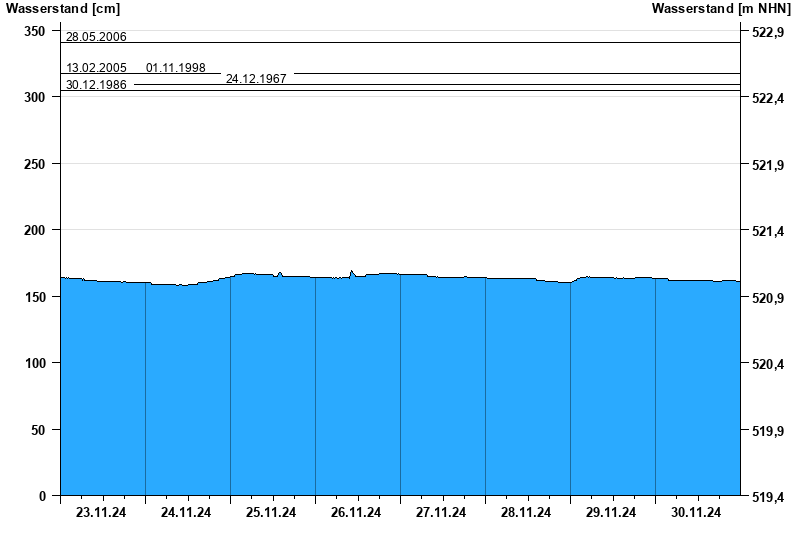800x550 pixels.
Task: Click the 30.12.1986 flood marker label
Action: click(96, 85)
